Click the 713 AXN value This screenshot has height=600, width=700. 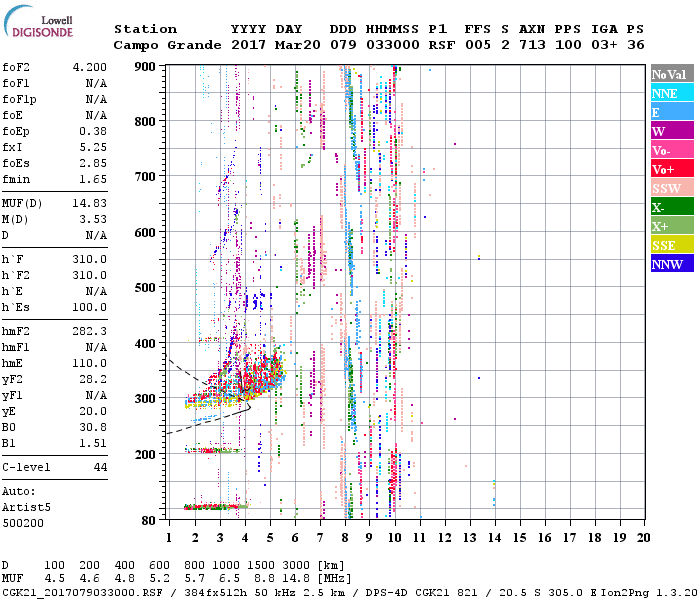[x=532, y=45]
